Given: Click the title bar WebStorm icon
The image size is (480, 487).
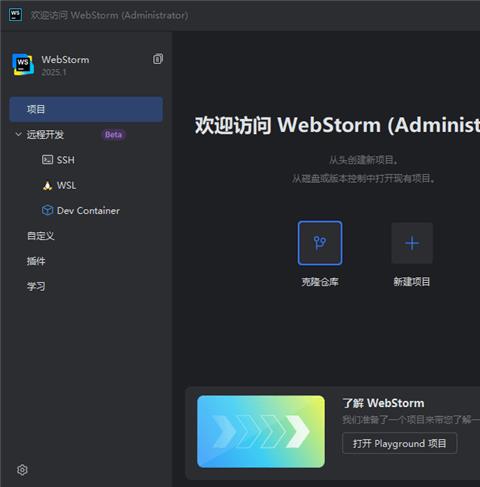Looking at the screenshot, I should coord(15,15).
